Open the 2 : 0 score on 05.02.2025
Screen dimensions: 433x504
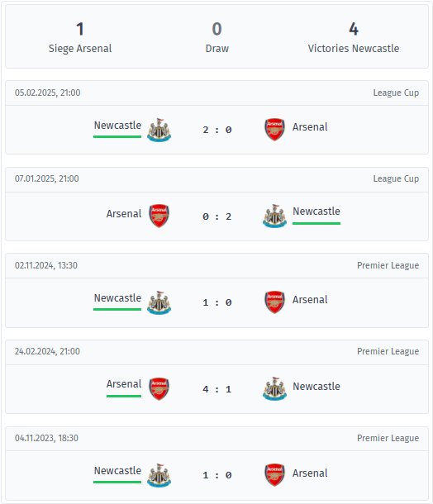coord(217,130)
